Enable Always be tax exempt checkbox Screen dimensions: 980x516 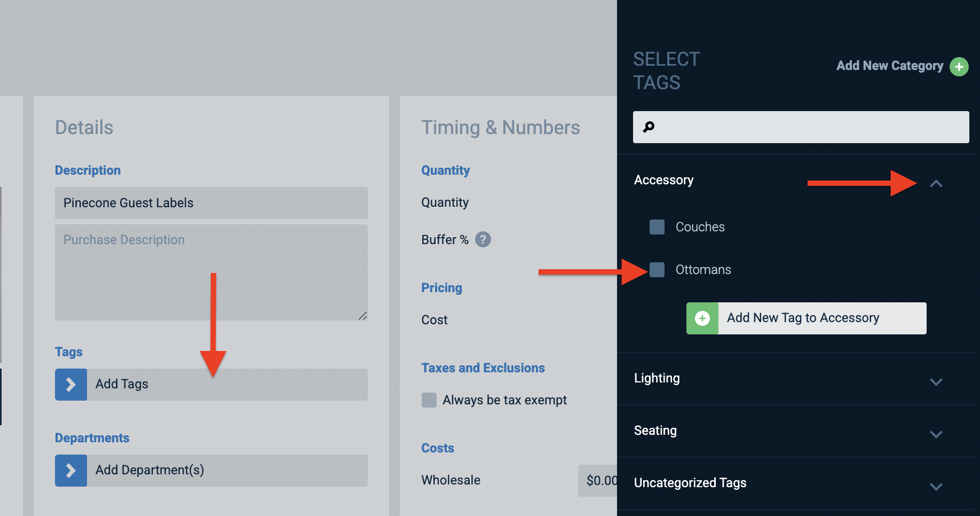pyautogui.click(x=429, y=400)
